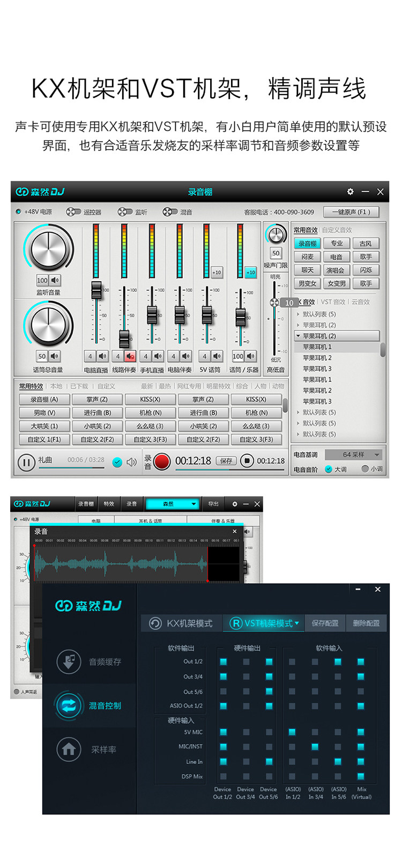This screenshot has height=868, width=402.
Task: Toggle the 遥控器 switch
Action: click(73, 212)
